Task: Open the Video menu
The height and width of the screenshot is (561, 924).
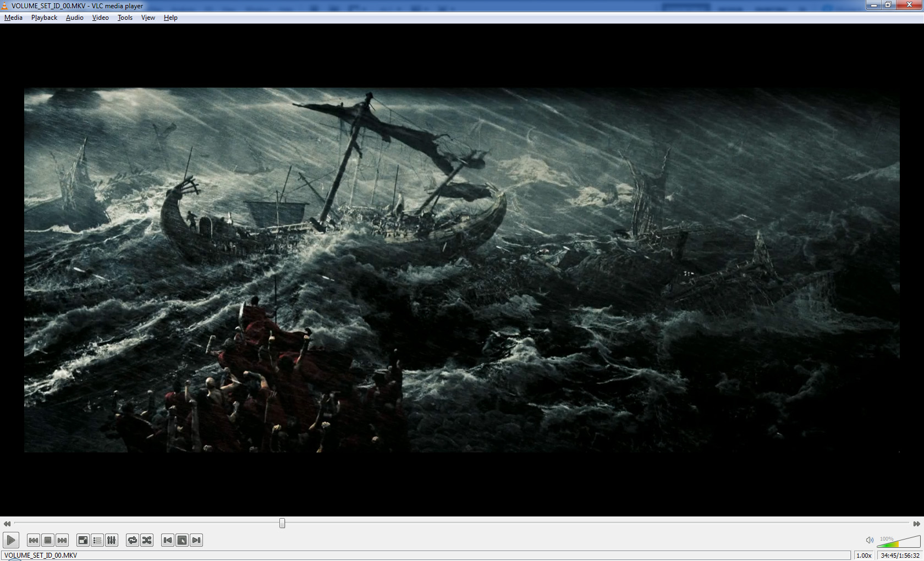Action: (x=101, y=18)
